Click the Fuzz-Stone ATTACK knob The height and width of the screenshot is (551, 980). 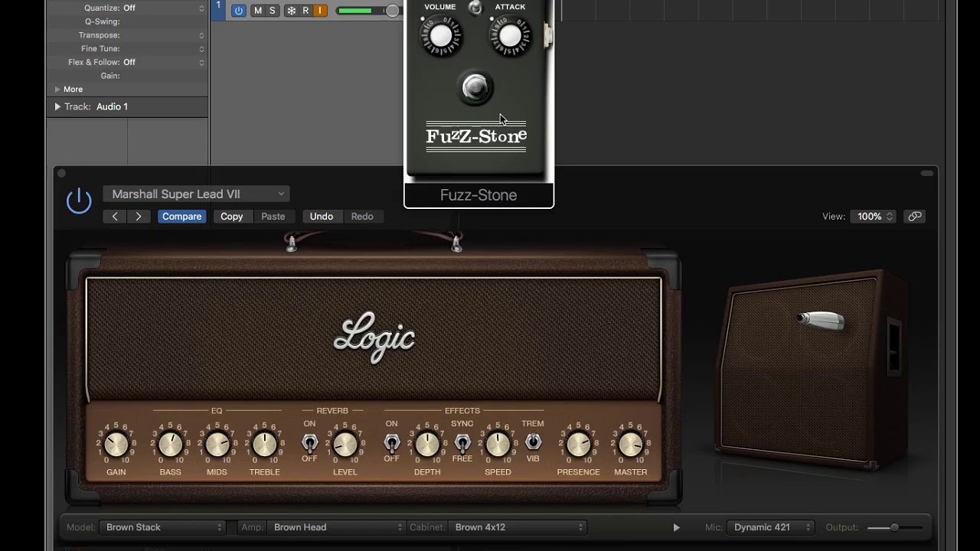click(510, 37)
